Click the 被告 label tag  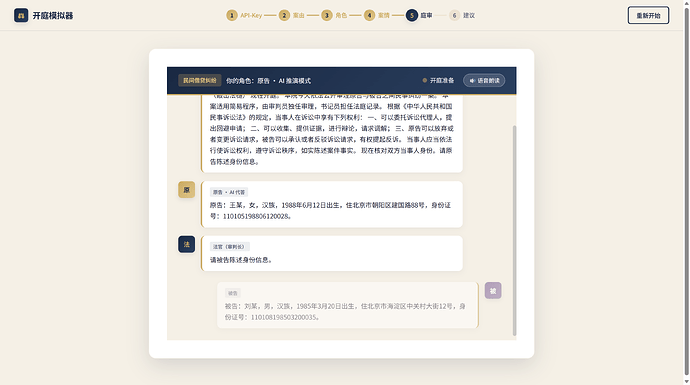[x=233, y=293]
